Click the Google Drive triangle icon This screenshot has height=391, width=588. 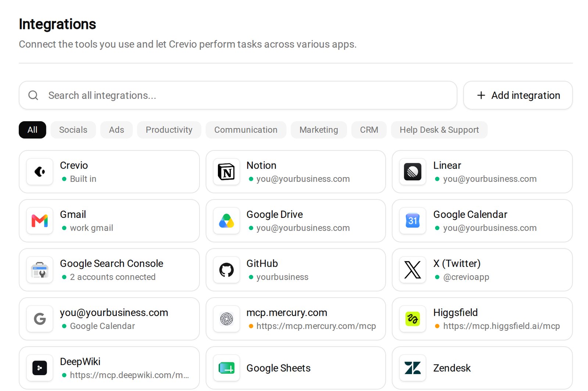pos(226,221)
